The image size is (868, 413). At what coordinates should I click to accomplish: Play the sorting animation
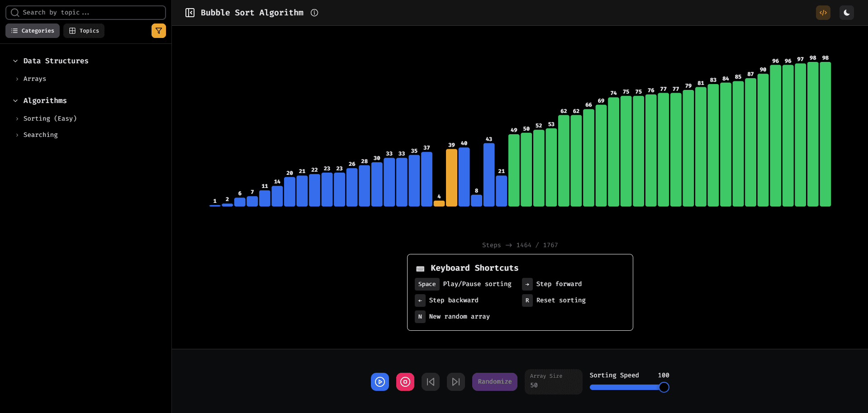tap(379, 382)
